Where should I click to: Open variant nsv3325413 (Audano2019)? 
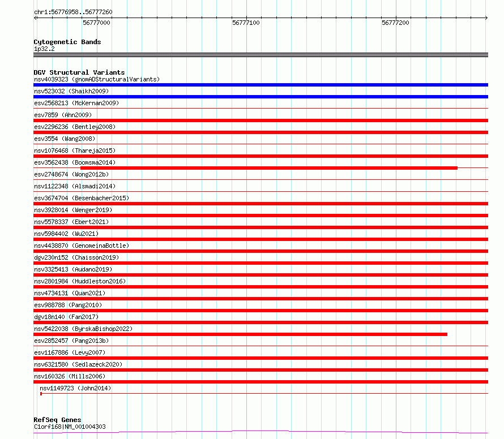(x=73, y=269)
